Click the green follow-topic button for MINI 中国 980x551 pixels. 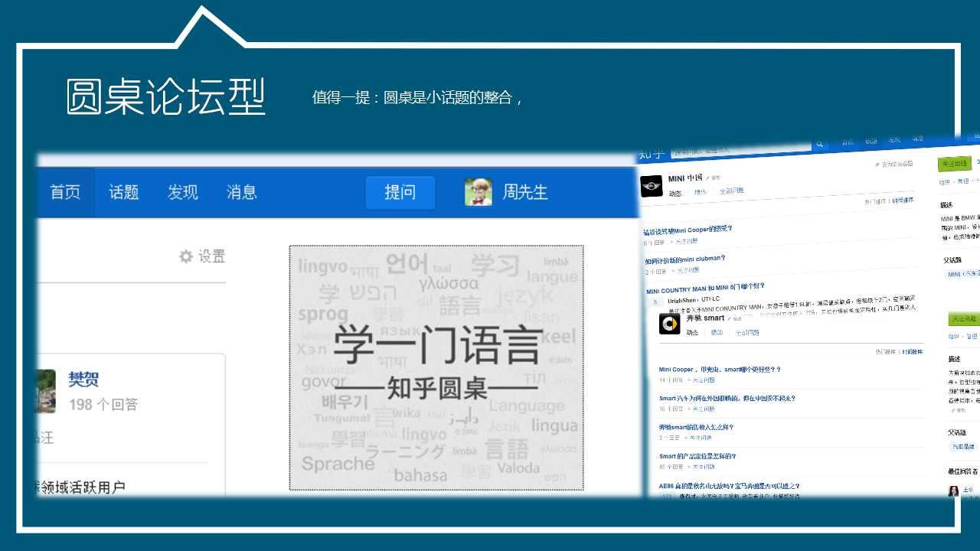tap(955, 163)
